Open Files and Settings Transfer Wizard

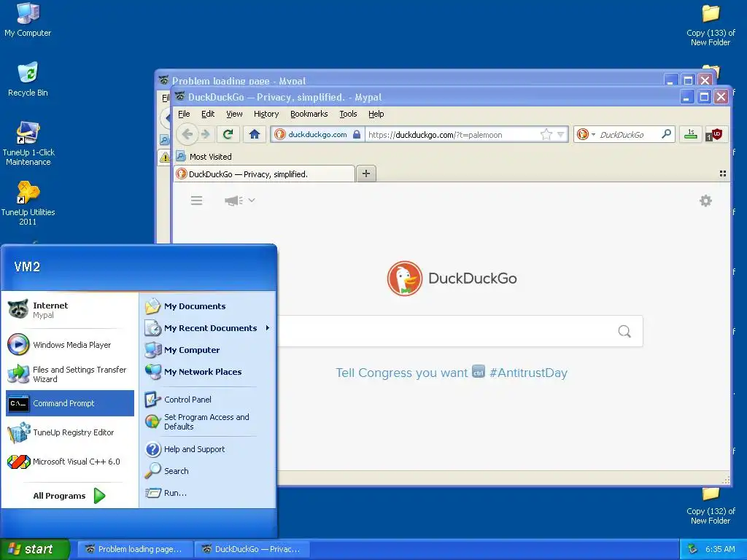(70, 374)
